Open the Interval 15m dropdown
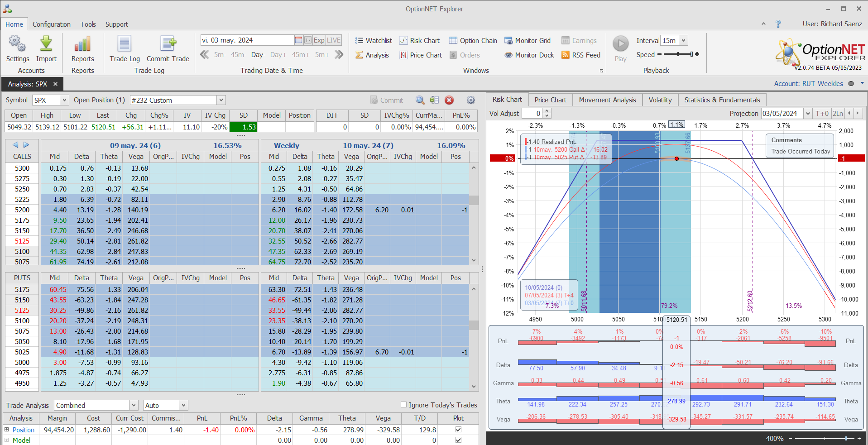 (x=683, y=40)
